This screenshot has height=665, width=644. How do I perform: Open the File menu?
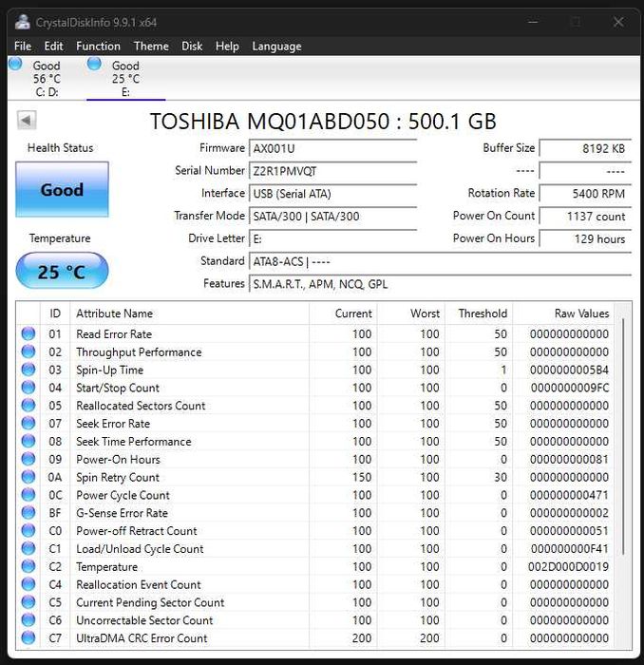pos(23,47)
